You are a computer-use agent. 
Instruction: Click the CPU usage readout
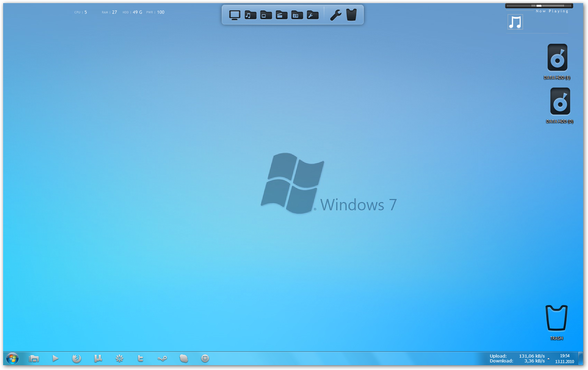point(81,12)
